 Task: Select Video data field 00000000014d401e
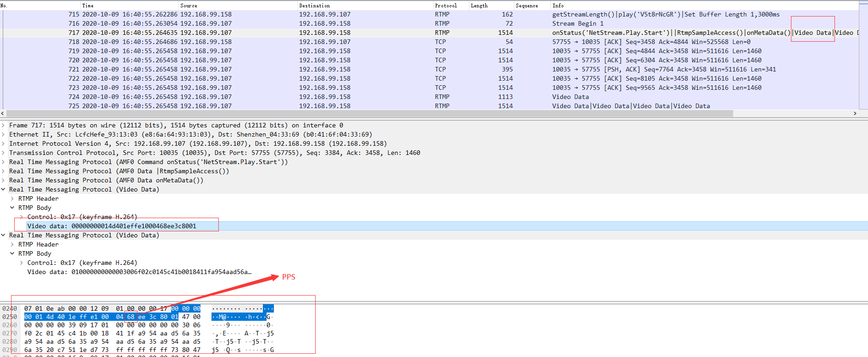pos(111,226)
